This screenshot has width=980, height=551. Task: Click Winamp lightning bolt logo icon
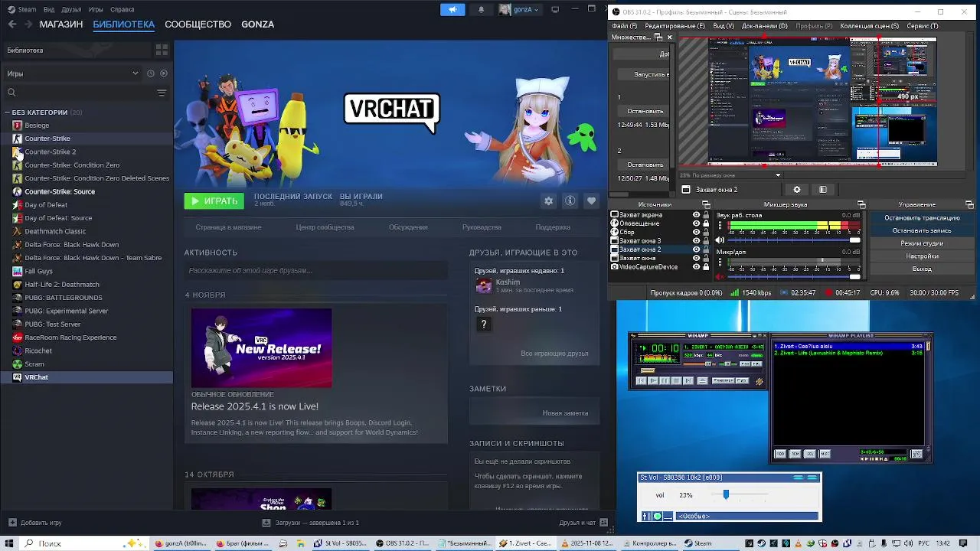[x=759, y=381]
